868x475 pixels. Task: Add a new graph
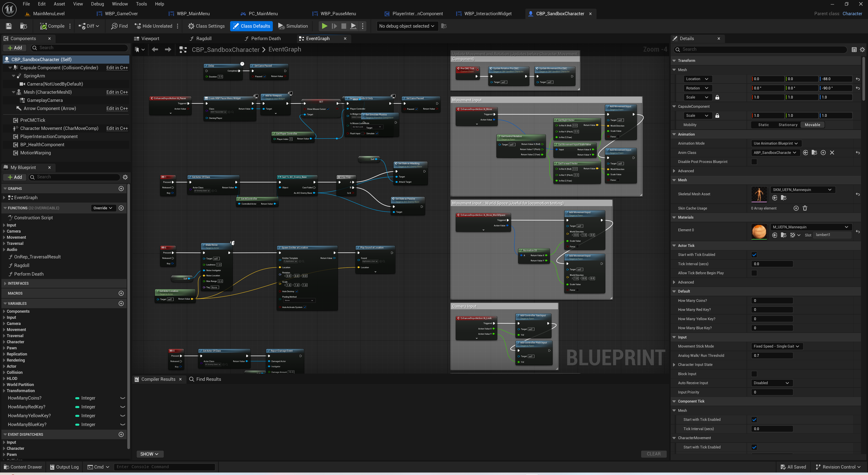tap(121, 188)
